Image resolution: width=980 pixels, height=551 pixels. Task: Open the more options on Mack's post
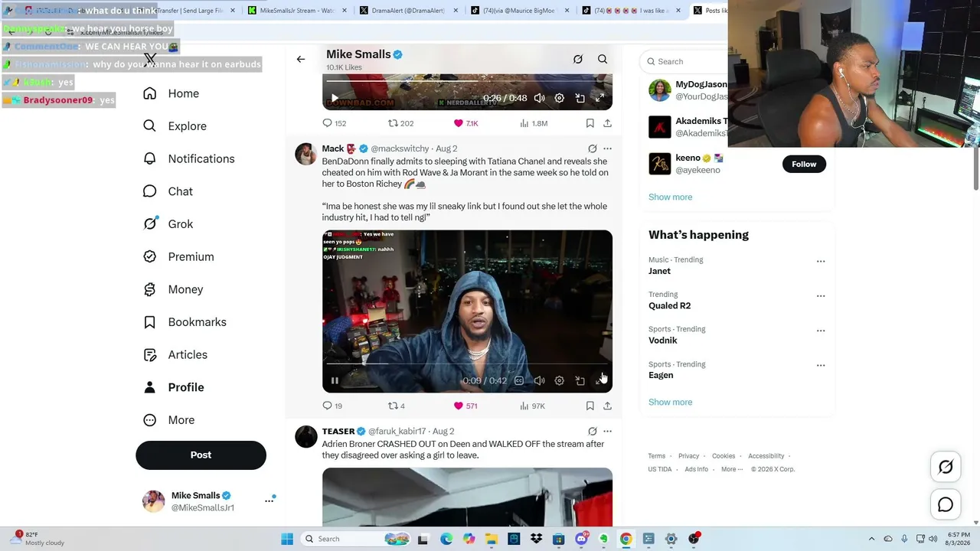[607, 148]
